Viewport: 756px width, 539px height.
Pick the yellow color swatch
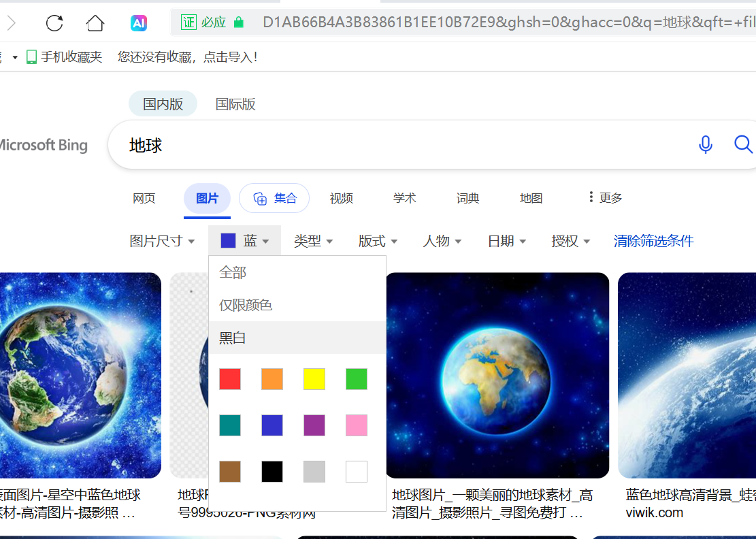[314, 379]
